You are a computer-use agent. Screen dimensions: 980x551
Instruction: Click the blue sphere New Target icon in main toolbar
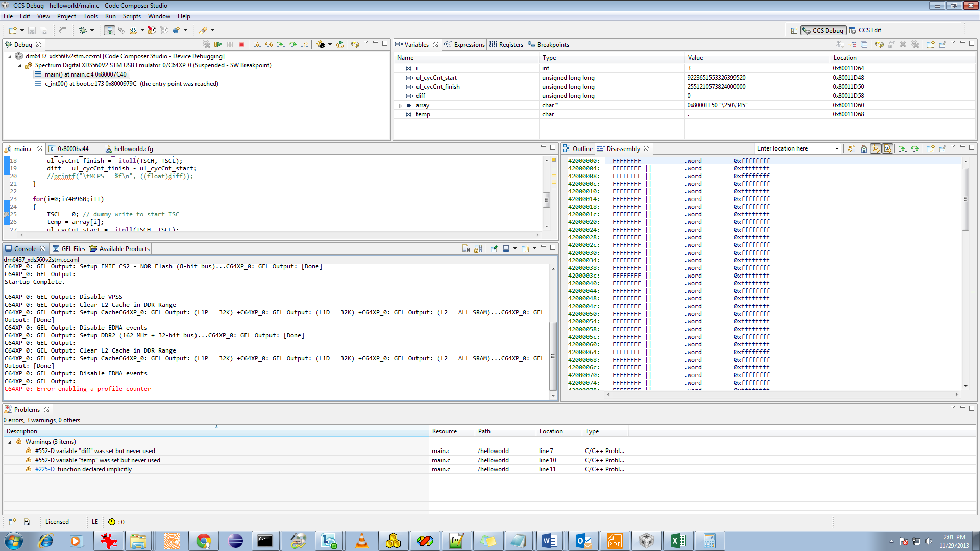pyautogui.click(x=176, y=31)
